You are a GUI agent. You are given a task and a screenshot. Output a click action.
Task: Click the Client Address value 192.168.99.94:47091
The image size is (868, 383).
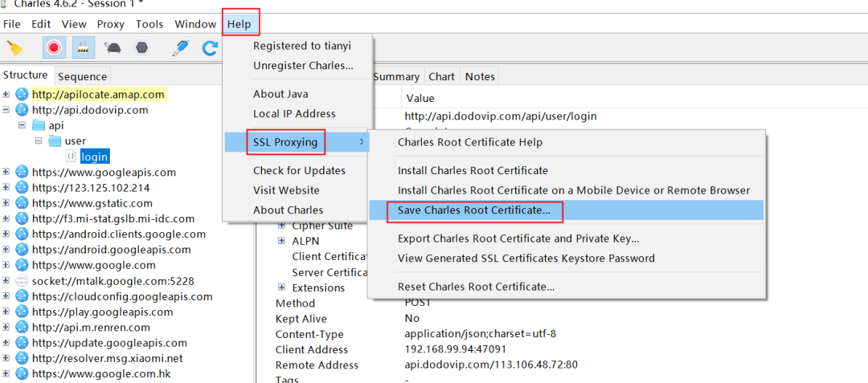coord(456,350)
